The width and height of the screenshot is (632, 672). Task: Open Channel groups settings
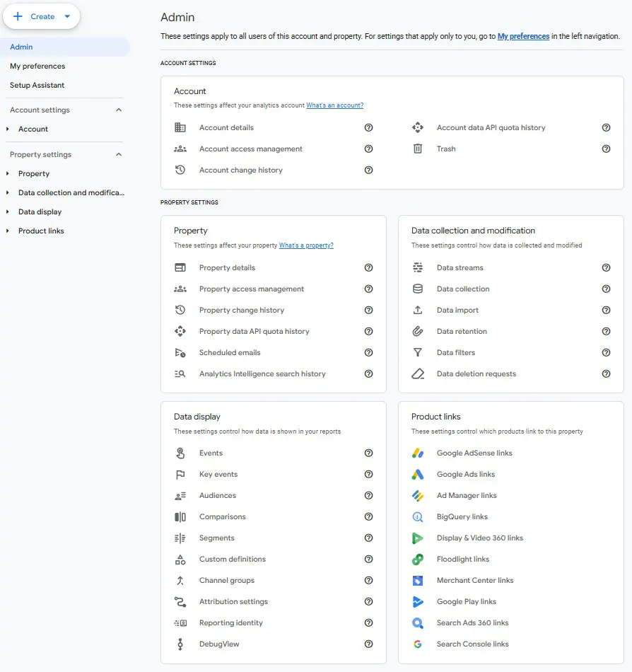point(226,581)
